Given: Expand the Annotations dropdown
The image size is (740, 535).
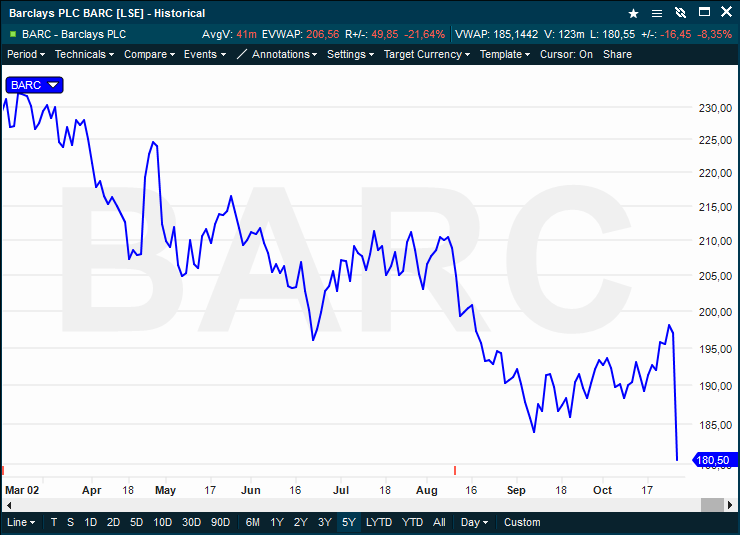Looking at the screenshot, I should tap(285, 54).
